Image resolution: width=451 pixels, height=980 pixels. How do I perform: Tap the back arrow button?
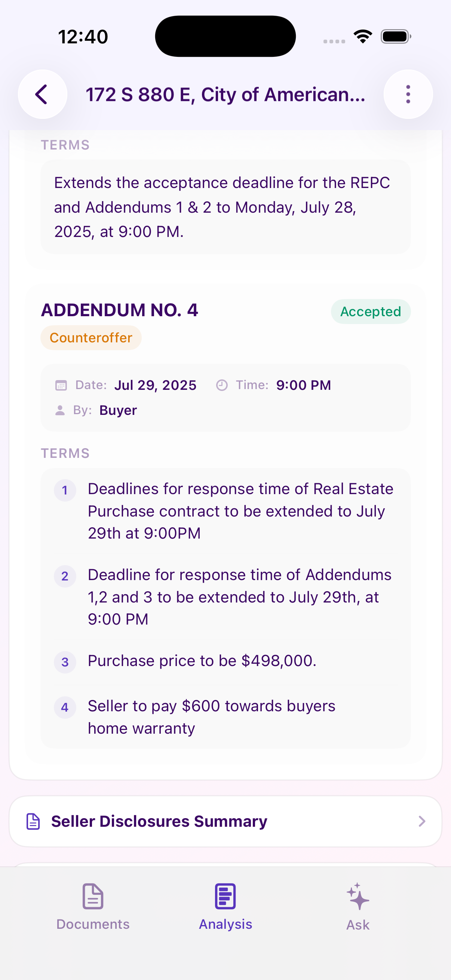pos(42,94)
